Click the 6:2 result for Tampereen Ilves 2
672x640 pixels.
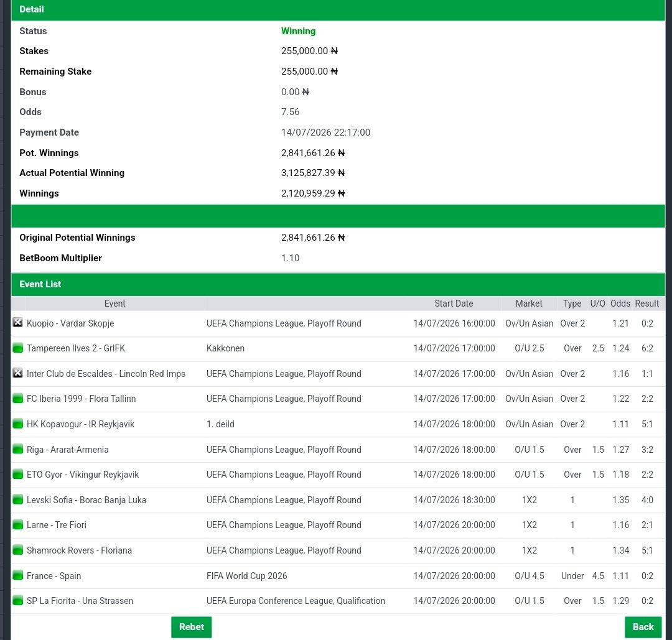(647, 348)
